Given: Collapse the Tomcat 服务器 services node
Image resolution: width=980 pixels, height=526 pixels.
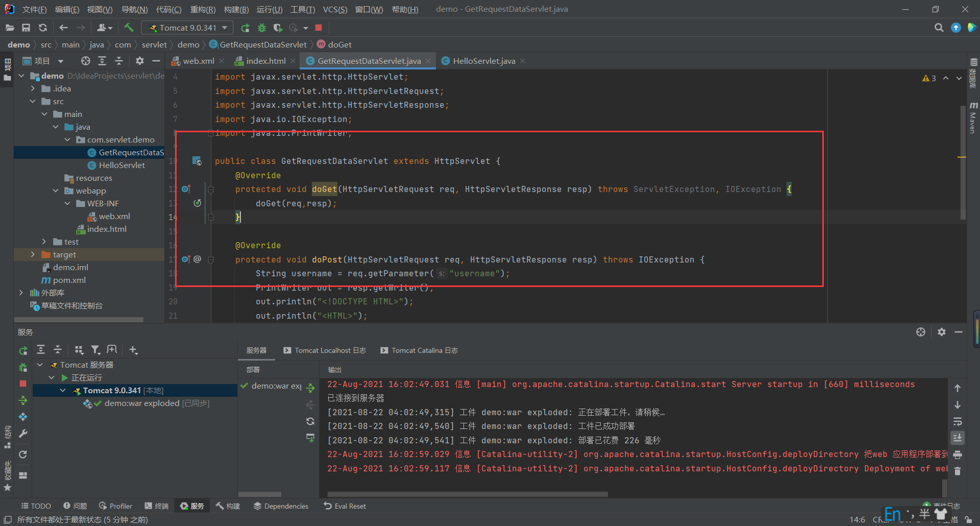Looking at the screenshot, I should click(x=40, y=365).
